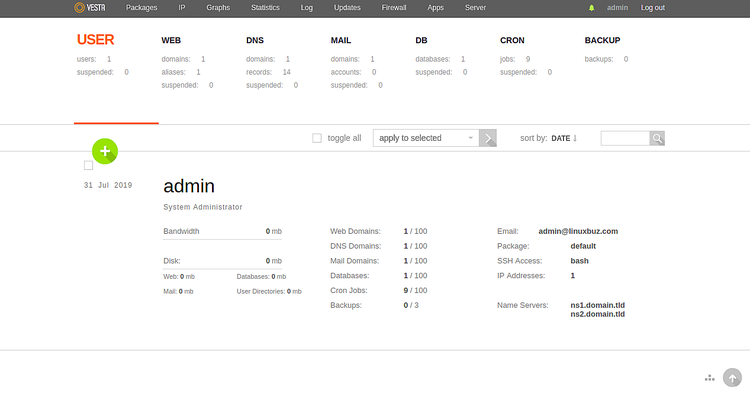Open the IP menu item

pos(182,8)
